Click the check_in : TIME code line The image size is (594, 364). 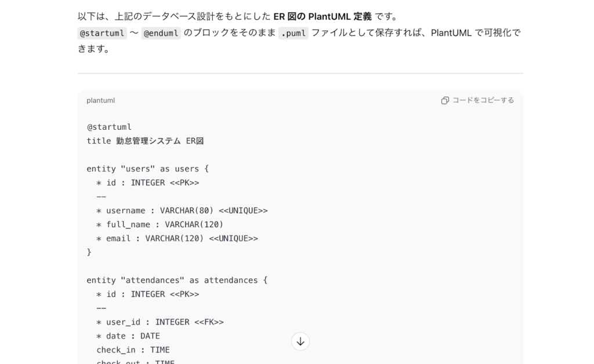coord(133,350)
